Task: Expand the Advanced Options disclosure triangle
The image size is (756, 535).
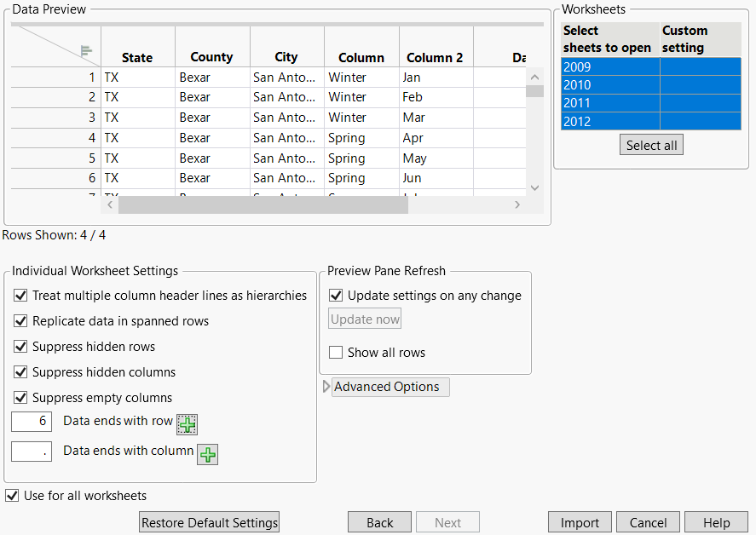Action: [326, 386]
